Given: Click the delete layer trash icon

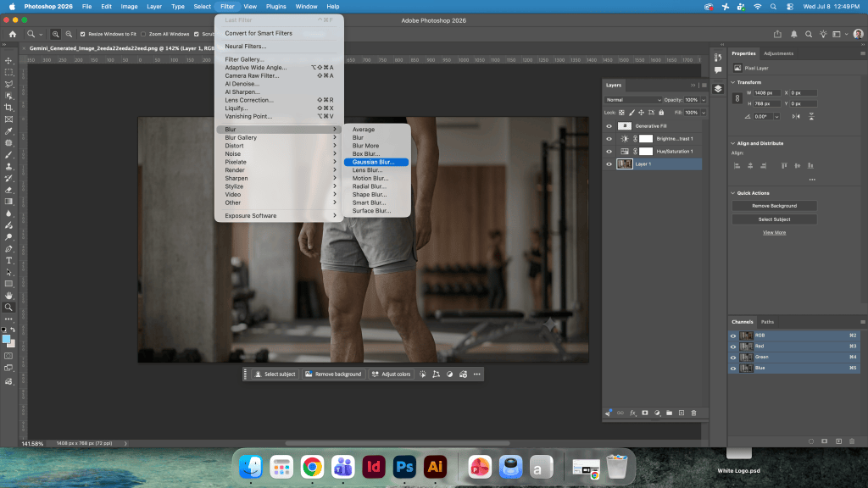Looking at the screenshot, I should 693,413.
